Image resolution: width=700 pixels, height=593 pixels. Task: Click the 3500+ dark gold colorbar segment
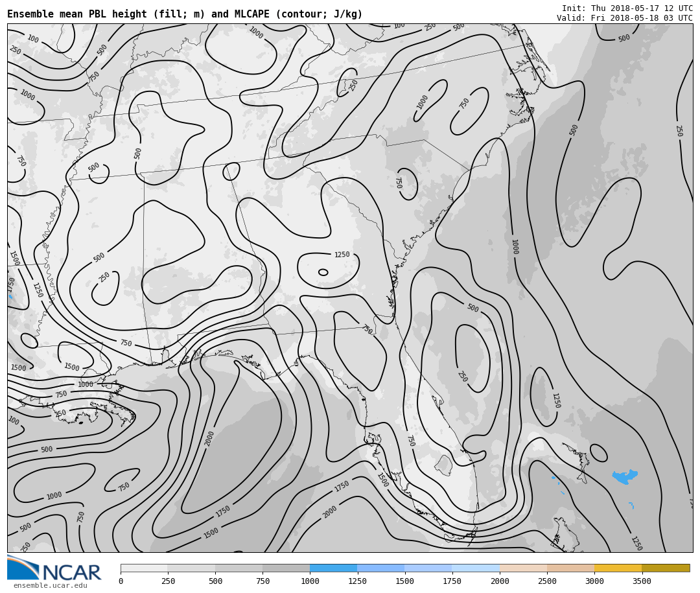click(666, 568)
